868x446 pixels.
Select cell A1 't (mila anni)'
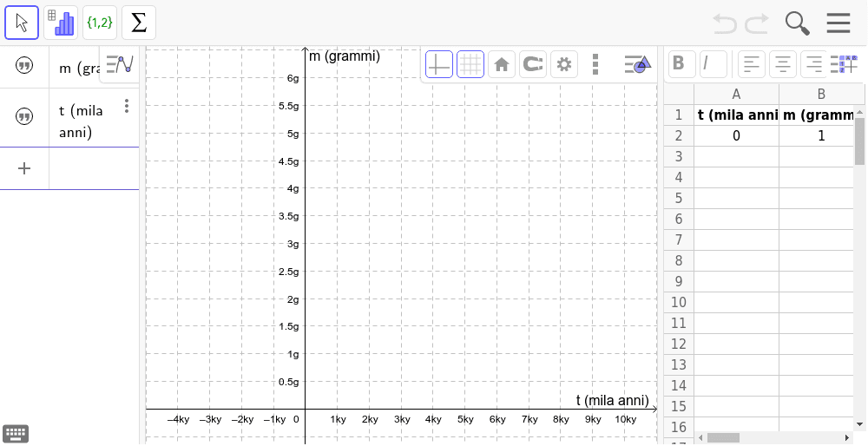pos(736,115)
